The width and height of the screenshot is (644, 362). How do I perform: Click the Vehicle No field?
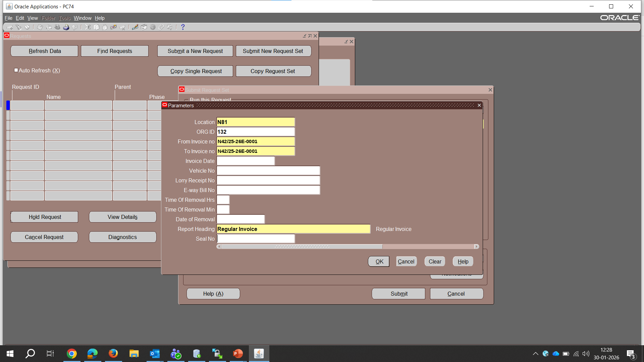click(x=268, y=171)
